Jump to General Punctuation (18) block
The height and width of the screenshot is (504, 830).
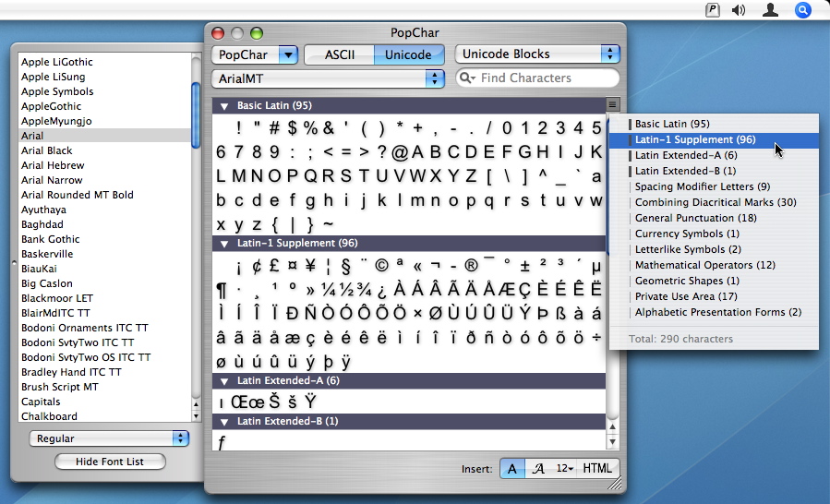click(x=714, y=218)
